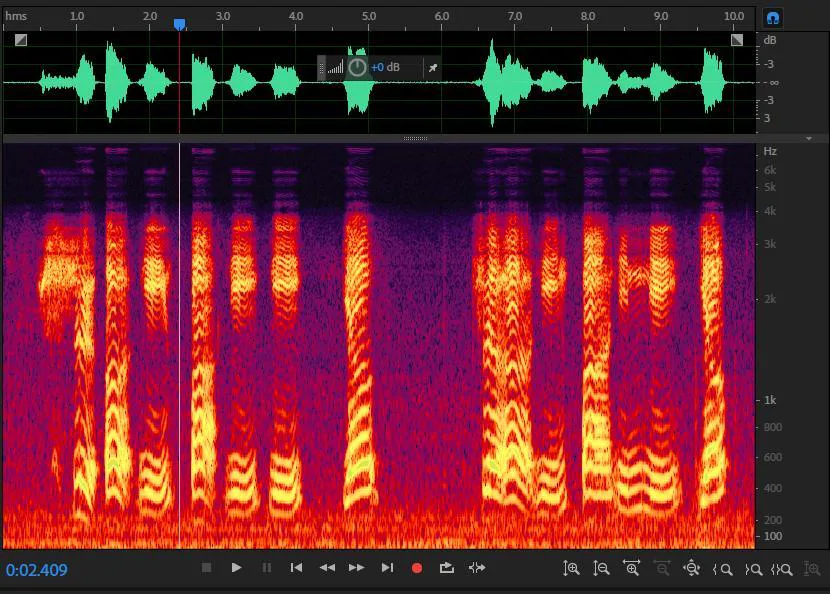Image resolution: width=830 pixels, height=594 pixels.
Task: Zoom out full on all axes
Action: click(691, 568)
